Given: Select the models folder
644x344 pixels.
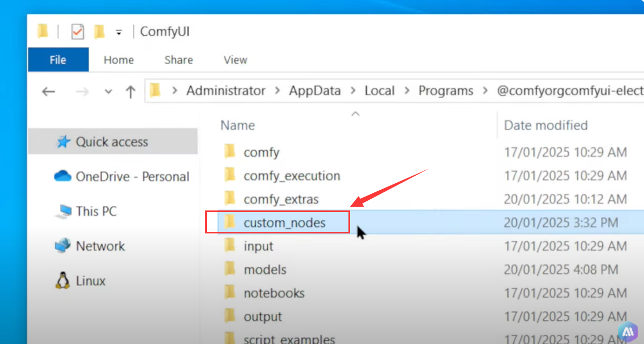Looking at the screenshot, I should tap(265, 270).
